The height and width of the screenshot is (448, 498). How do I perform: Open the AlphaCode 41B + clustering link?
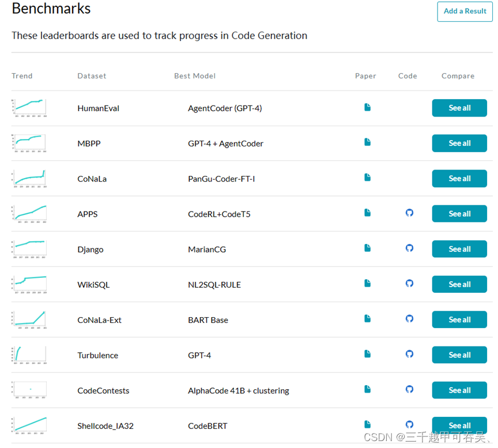(239, 391)
